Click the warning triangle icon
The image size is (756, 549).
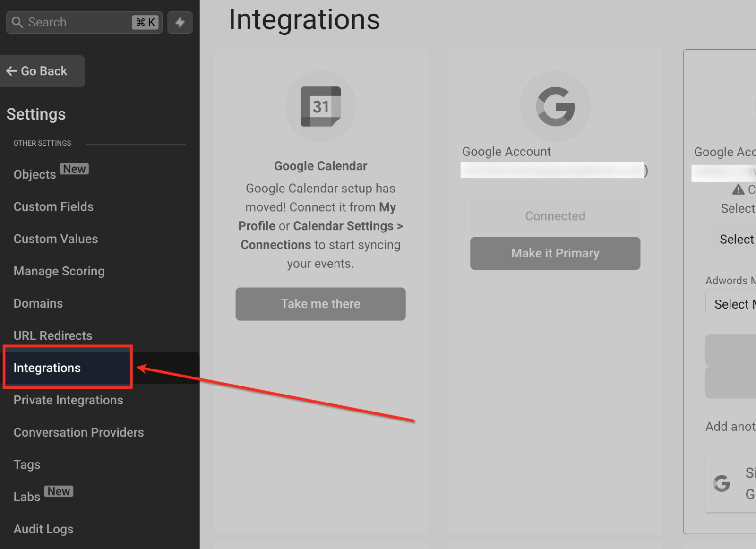coord(738,189)
